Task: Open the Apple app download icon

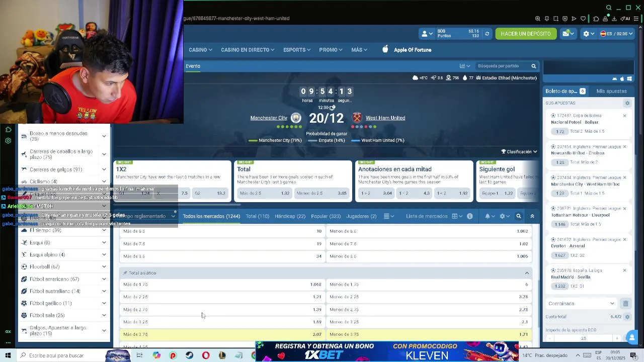Action: click(622, 79)
